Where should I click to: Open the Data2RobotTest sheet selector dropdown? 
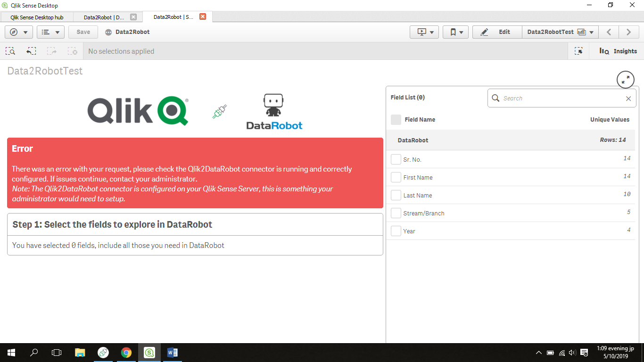coord(560,32)
